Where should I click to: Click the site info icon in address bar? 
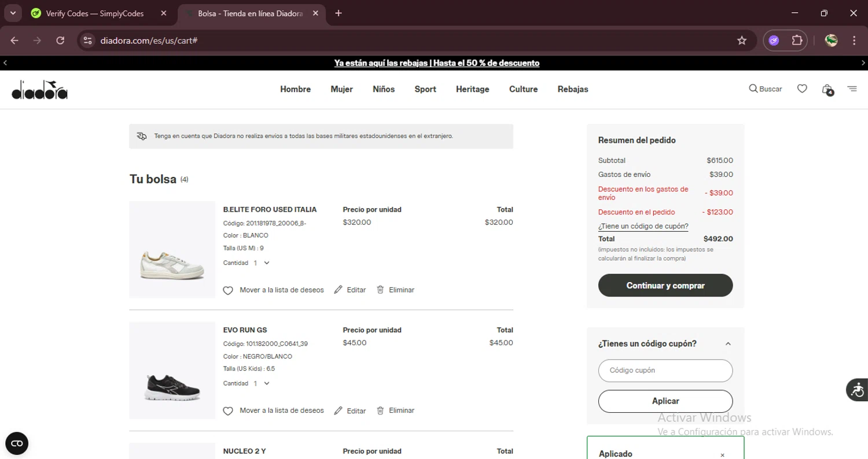coord(87,40)
